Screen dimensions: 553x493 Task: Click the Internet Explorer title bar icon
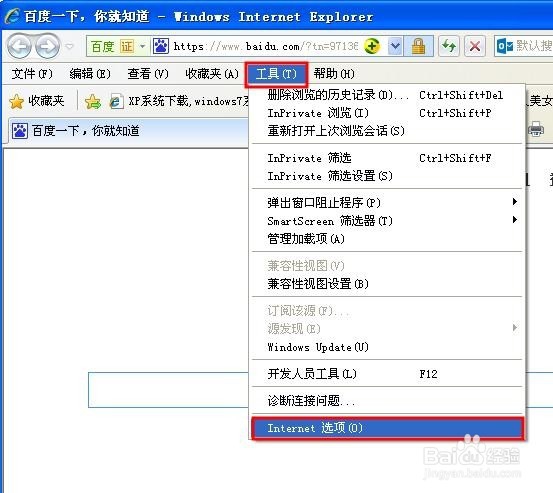tap(13, 16)
